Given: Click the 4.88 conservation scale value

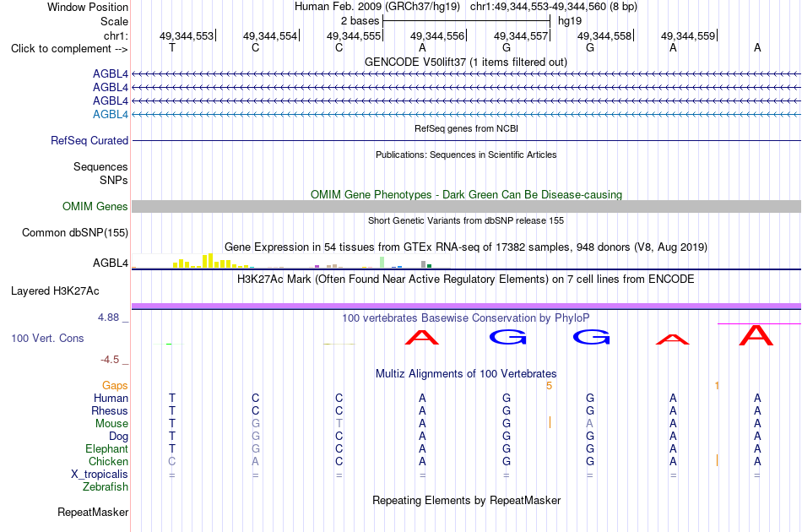Looking at the screenshot, I should 109,318.
